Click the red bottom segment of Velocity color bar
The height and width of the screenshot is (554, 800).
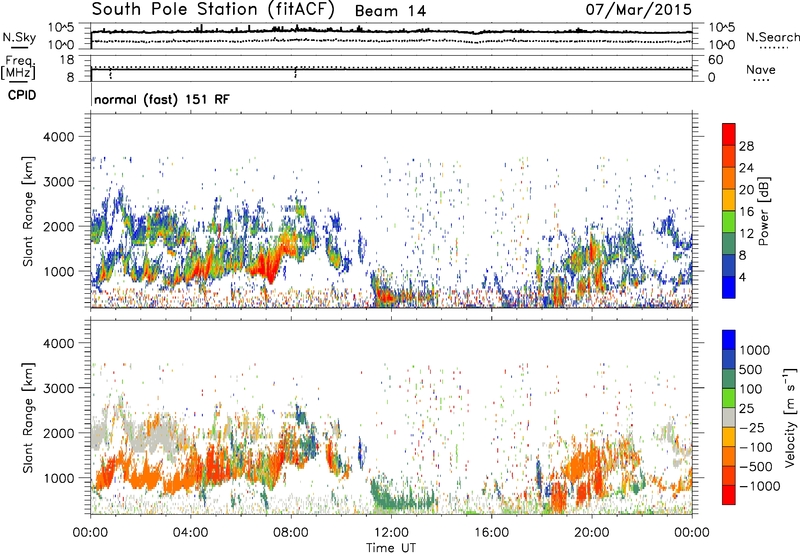click(x=729, y=495)
